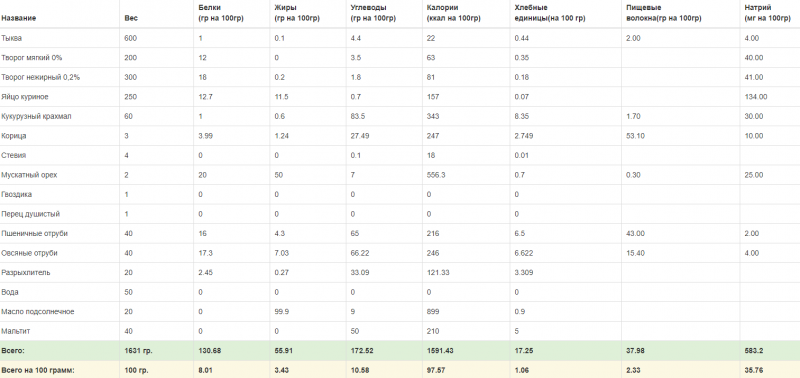Select the Тыква row name

click(12, 38)
